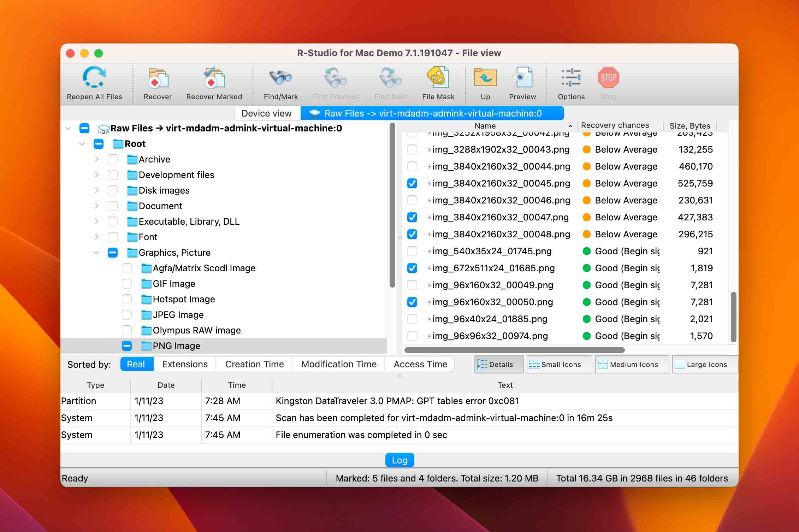
Task: Check the box for img_3840x2160x32_00044.png
Action: [412, 166]
